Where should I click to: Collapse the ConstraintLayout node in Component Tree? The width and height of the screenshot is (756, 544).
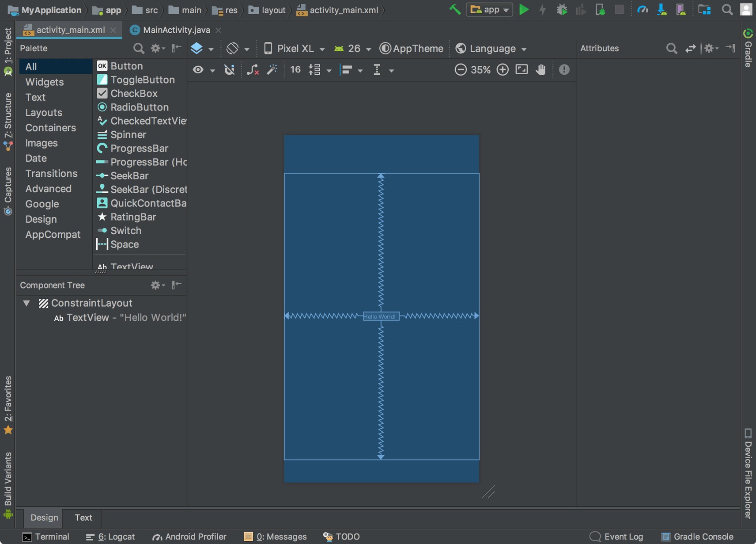coord(26,303)
